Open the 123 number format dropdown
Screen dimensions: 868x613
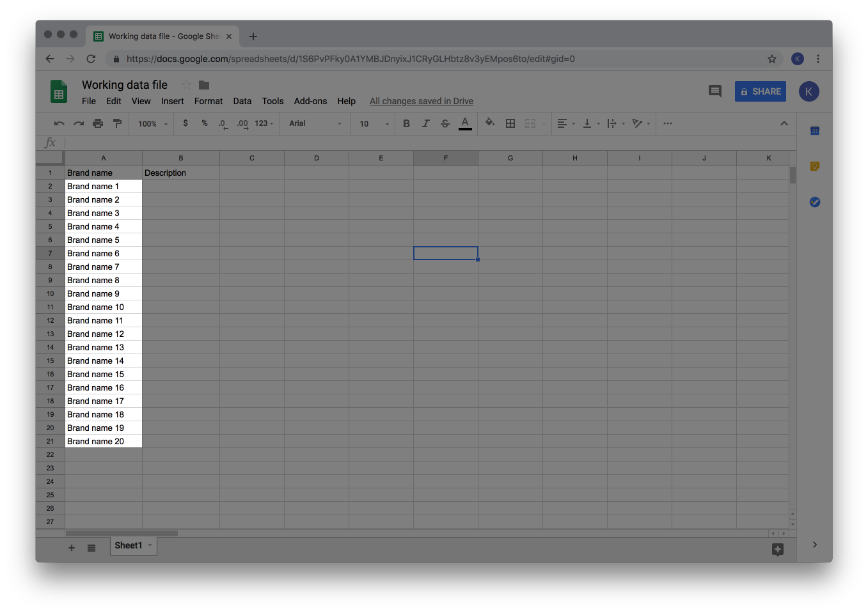point(264,123)
